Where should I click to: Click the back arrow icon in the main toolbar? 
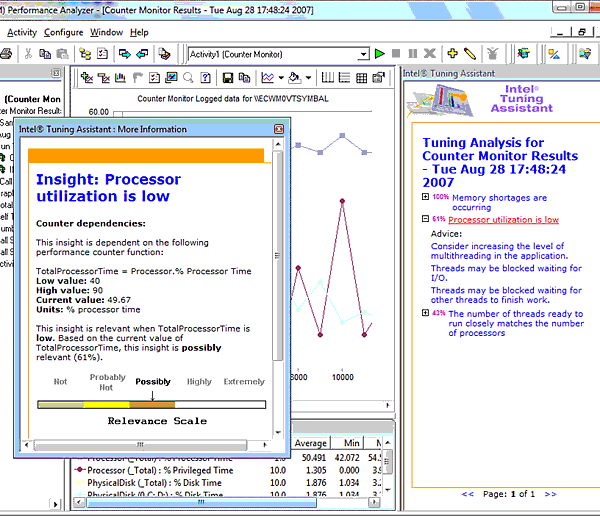click(142, 54)
